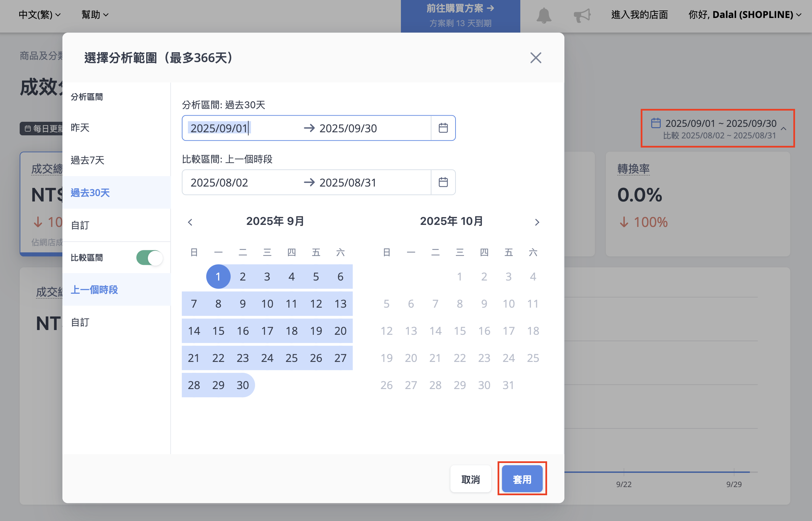Select 自訂 under analysis range presets
812x521 pixels.
point(116,225)
